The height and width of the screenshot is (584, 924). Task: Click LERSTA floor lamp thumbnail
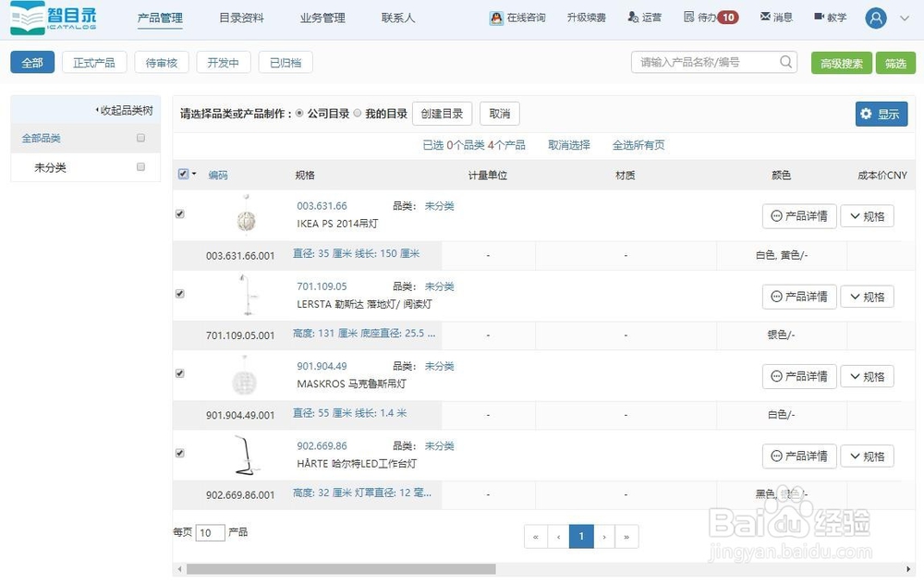pos(247,295)
